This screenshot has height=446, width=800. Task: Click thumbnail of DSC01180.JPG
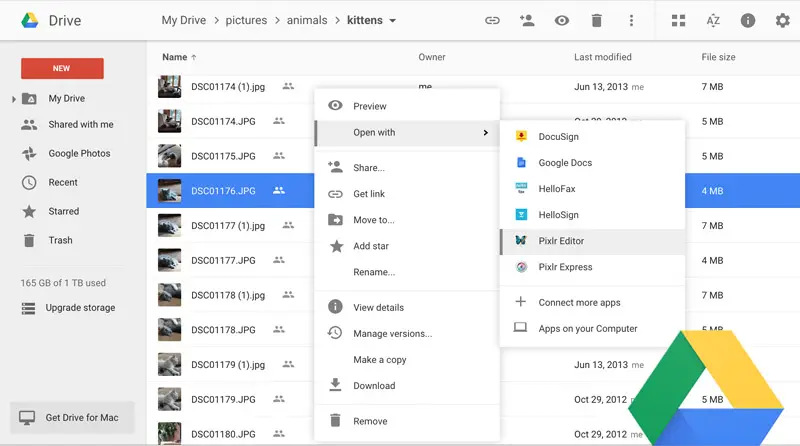click(169, 433)
